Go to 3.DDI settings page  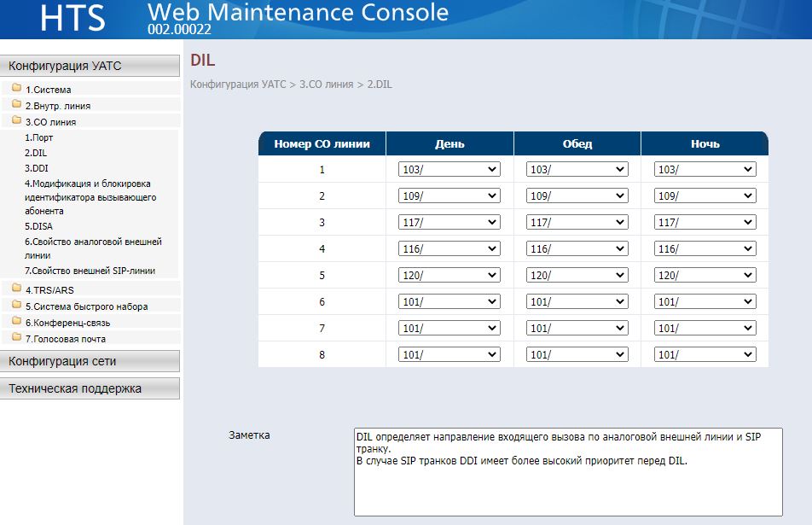click(x=36, y=168)
